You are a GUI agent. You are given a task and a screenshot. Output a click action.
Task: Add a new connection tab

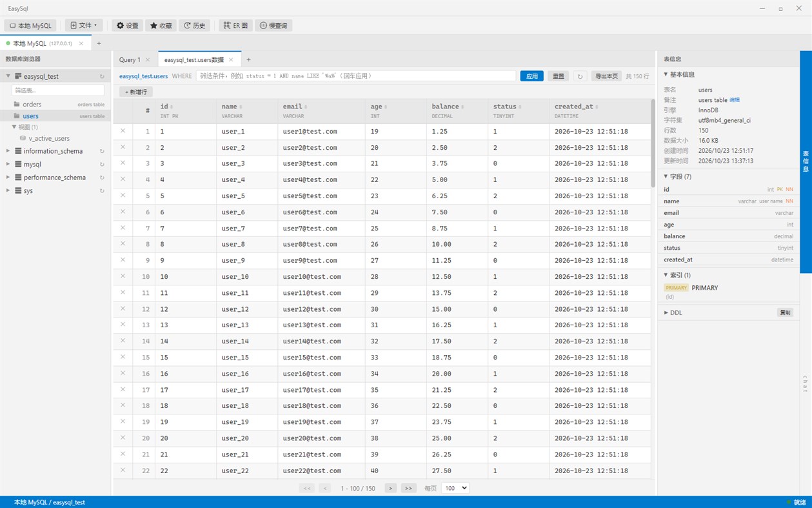[x=99, y=43]
